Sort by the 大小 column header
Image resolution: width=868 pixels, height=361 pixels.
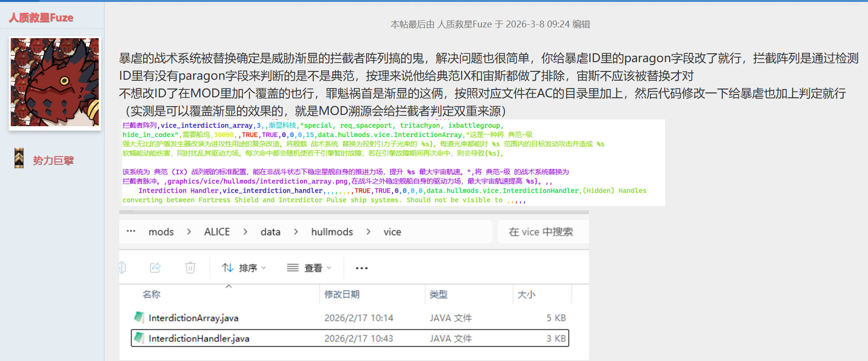coord(526,294)
